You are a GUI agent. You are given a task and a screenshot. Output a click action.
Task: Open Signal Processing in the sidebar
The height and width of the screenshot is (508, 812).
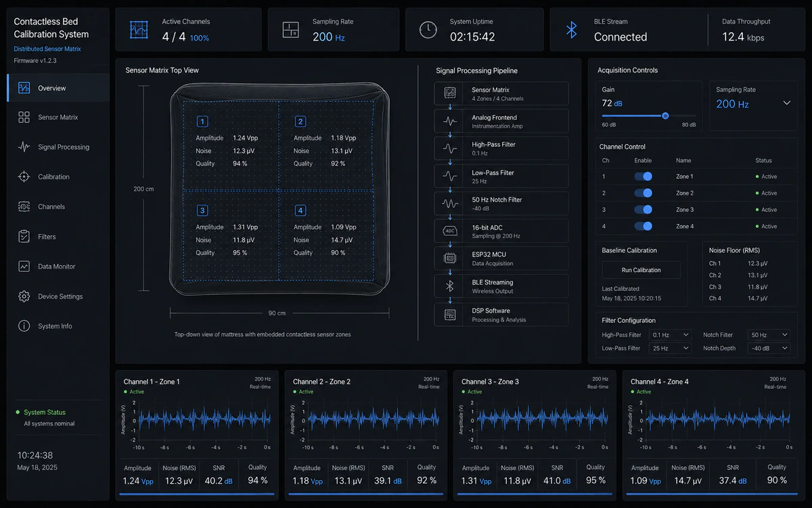point(58,147)
